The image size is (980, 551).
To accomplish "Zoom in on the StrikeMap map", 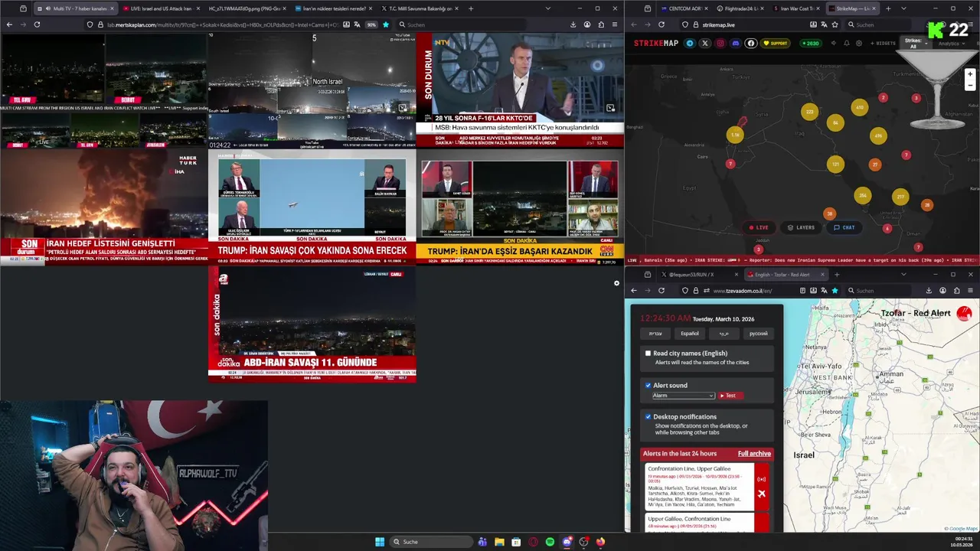I will (970, 74).
